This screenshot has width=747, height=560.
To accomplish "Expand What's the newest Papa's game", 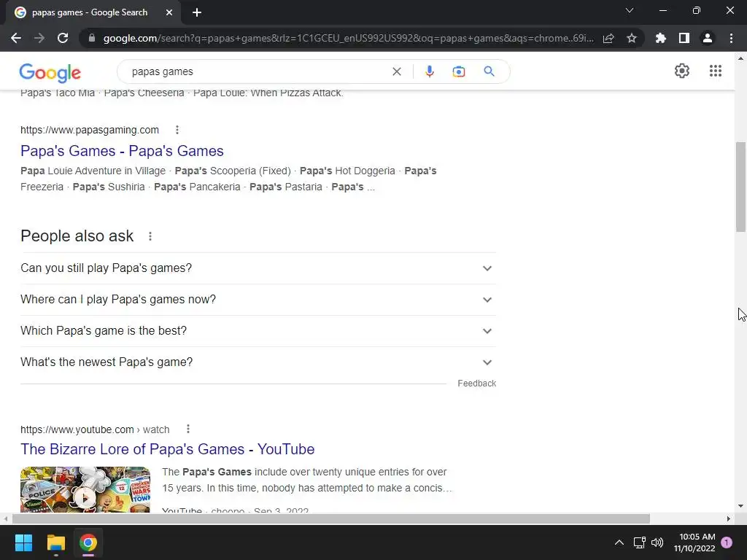I will point(258,362).
